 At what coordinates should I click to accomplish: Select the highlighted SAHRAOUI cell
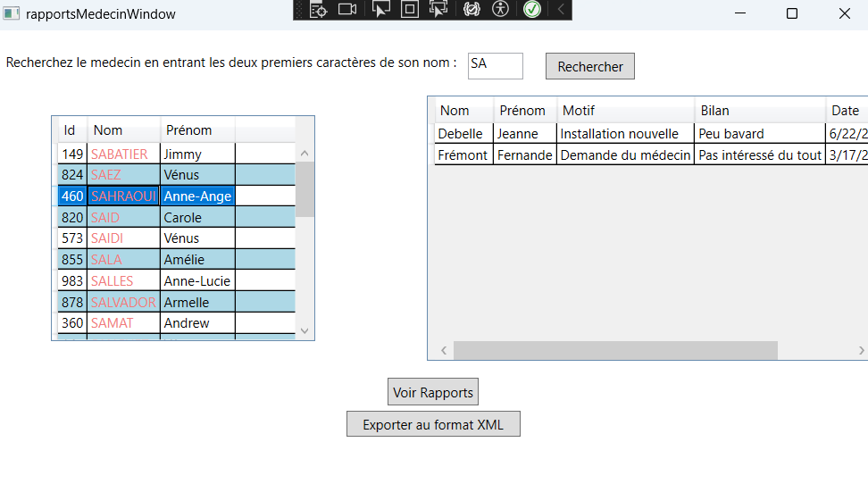(x=123, y=196)
